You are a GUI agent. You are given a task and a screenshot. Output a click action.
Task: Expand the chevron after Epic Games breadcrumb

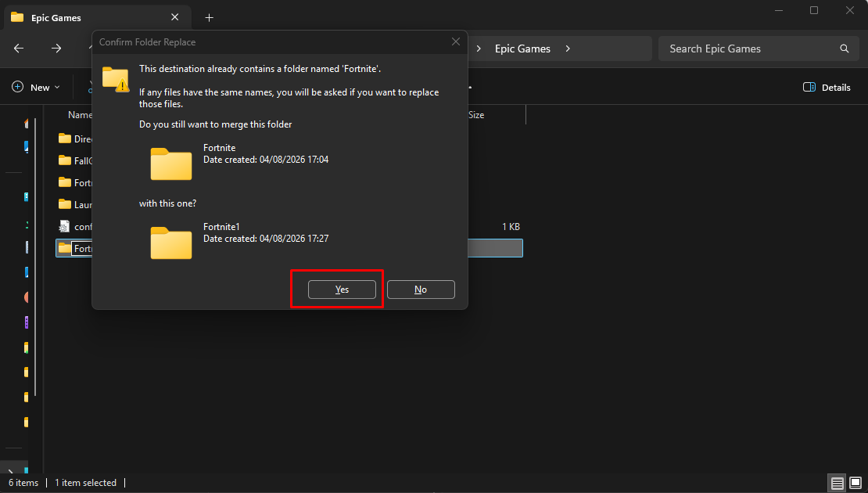click(568, 49)
